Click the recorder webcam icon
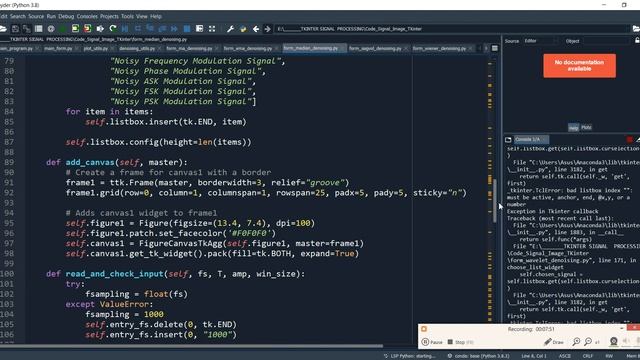The image size is (640, 360). [x=613, y=342]
